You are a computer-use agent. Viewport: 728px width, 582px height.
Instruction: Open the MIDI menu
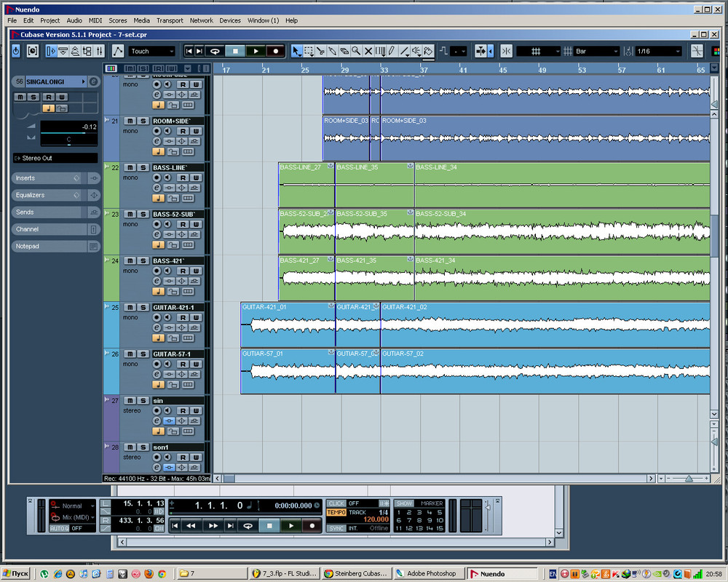pyautogui.click(x=95, y=20)
